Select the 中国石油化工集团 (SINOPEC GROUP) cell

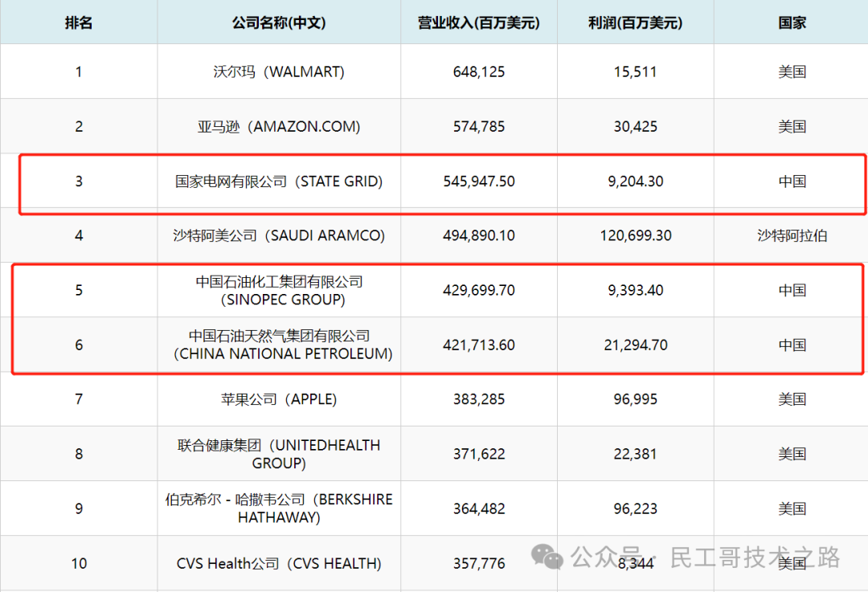click(x=278, y=291)
